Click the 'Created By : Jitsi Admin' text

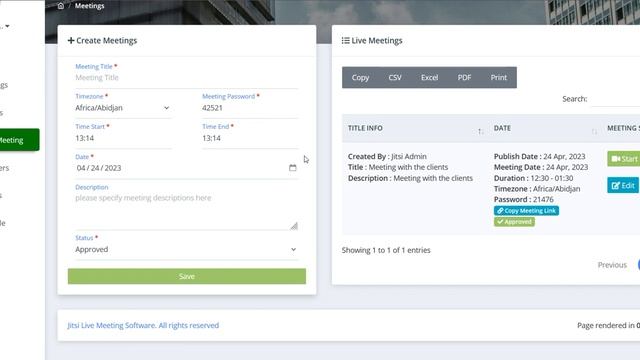(387, 156)
